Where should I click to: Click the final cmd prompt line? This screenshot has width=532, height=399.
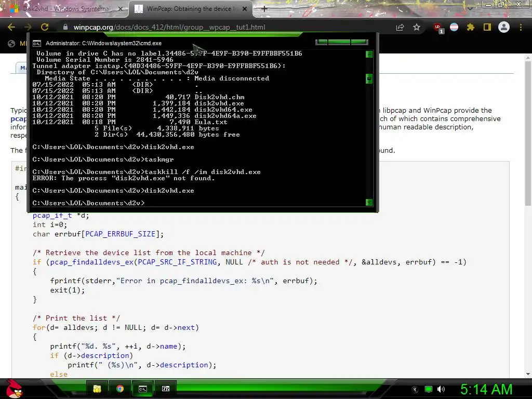pos(88,203)
